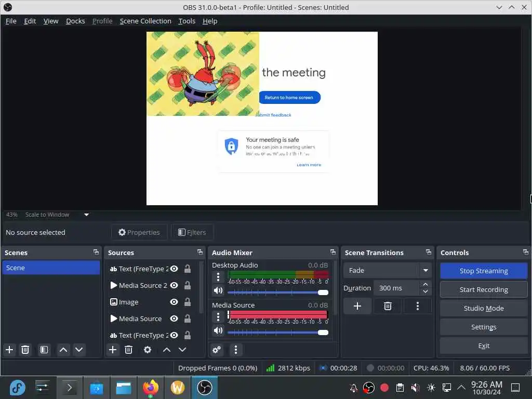
Task: Decrease transition duration with down stepper
Action: click(425, 291)
